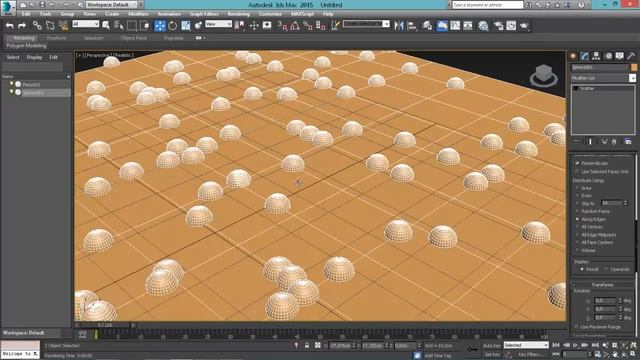Screen dimensions: 640x360
Task: Open the selection filter All dropdown
Action: point(85,24)
